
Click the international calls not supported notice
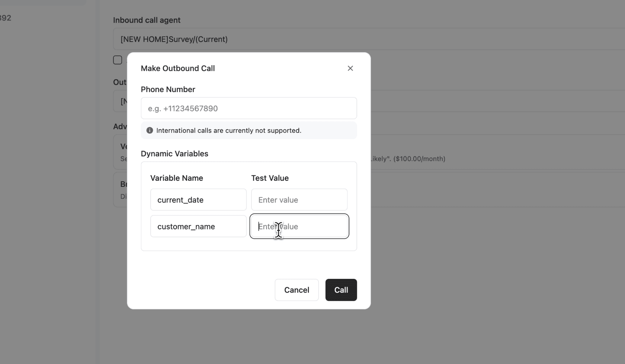(229, 130)
